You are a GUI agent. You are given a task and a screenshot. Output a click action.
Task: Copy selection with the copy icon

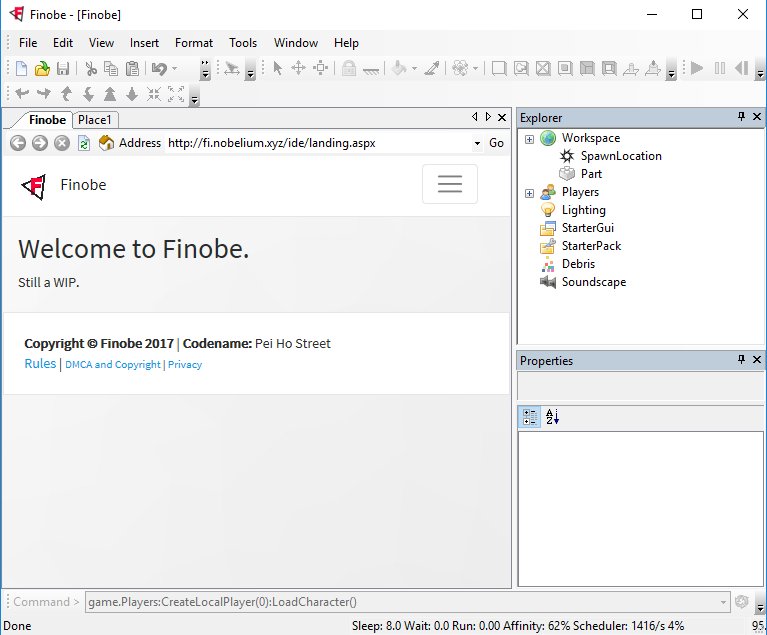click(111, 68)
